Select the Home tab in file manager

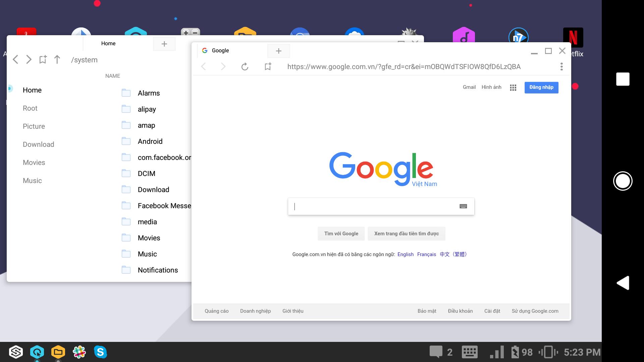[x=108, y=44]
